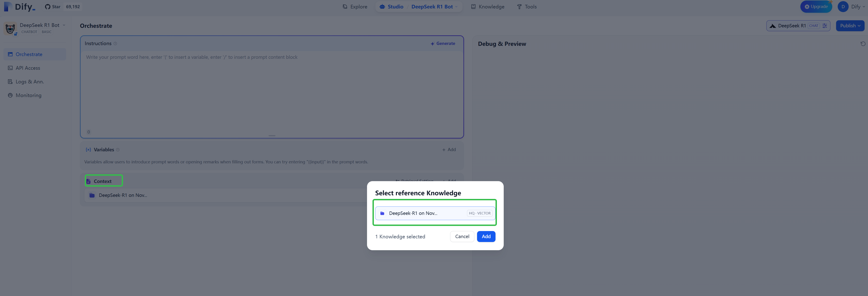Viewport: 868px width, 296px height.
Task: Click the D user avatar
Action: coord(843,7)
